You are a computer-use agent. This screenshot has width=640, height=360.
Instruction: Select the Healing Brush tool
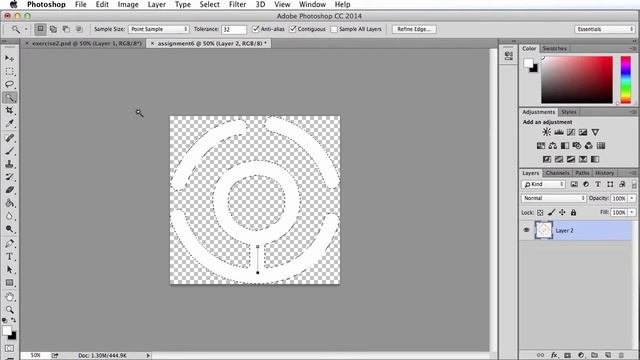(x=9, y=138)
